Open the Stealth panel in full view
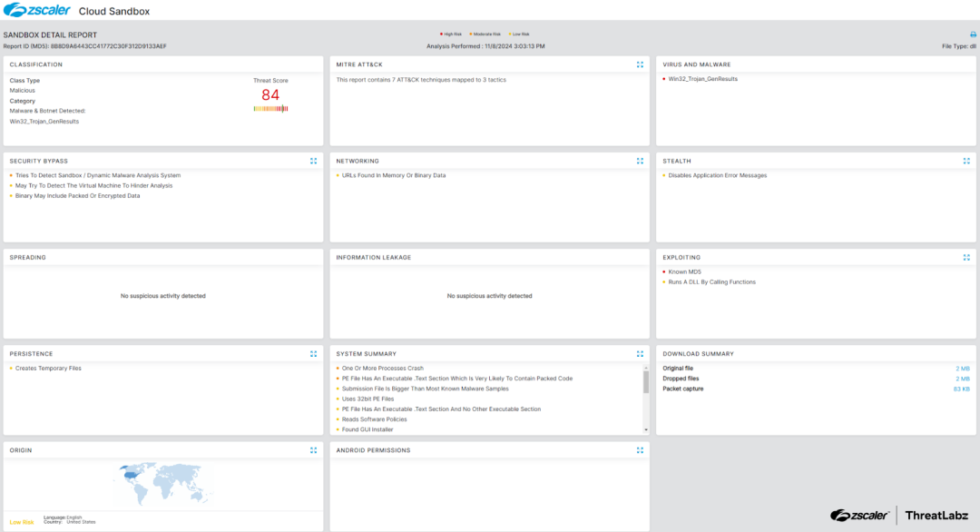Viewport: 980px width, 532px height. point(966,161)
